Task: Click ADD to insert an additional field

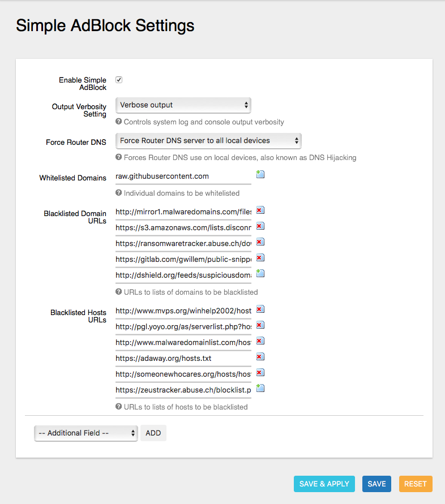Action: [x=153, y=433]
